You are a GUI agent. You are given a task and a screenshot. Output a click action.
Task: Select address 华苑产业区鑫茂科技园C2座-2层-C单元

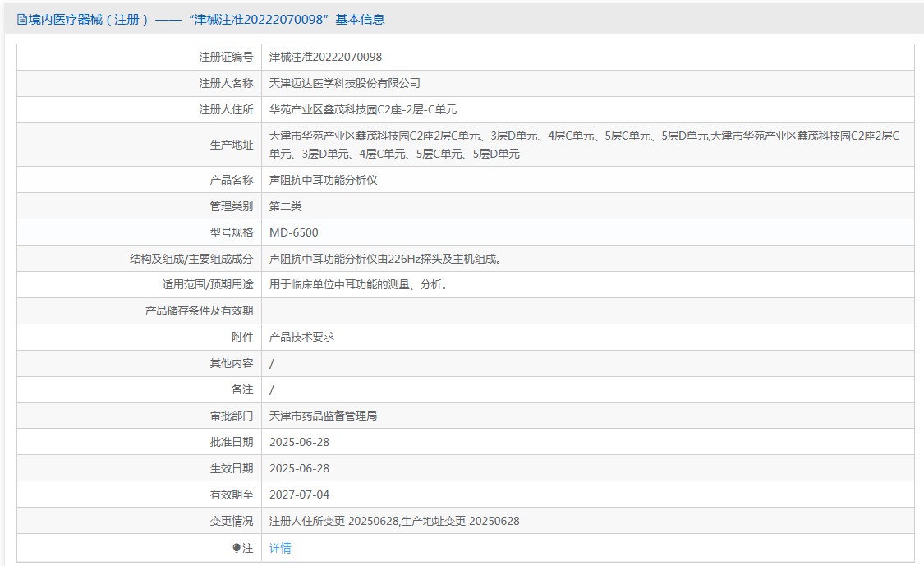tap(363, 109)
